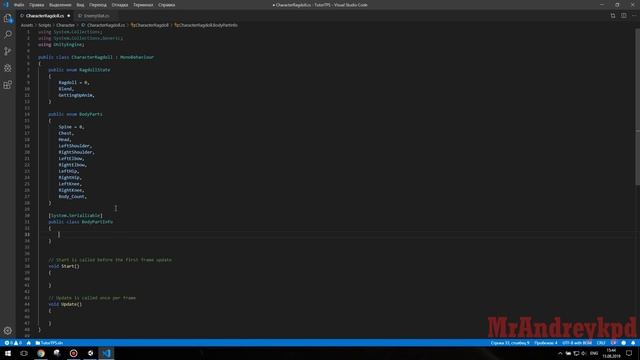Click the Character folder breadcrumb

tap(65, 25)
